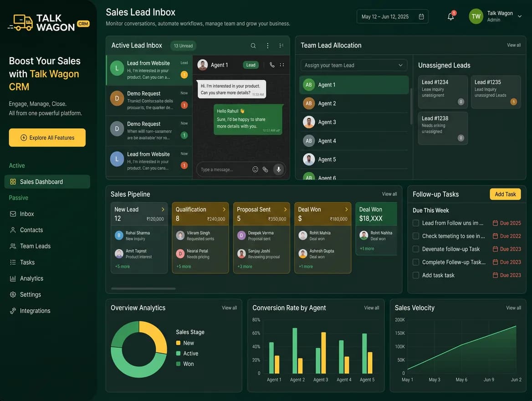Click the Integrations link icon in sidebar
532x401 pixels.
click(x=13, y=311)
